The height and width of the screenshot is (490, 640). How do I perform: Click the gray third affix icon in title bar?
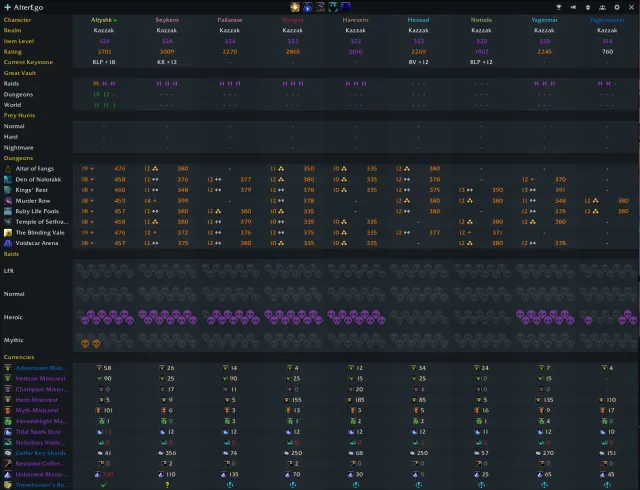click(x=320, y=7)
